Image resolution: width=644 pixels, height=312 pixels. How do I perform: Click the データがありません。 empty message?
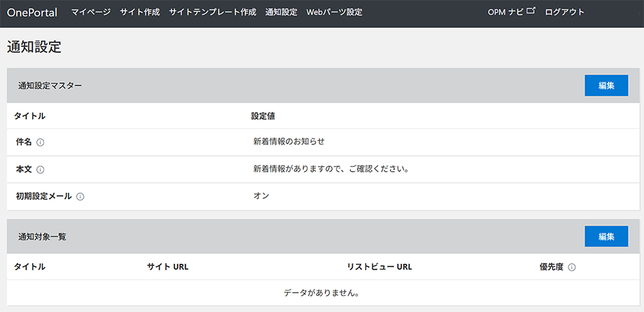pos(321,293)
